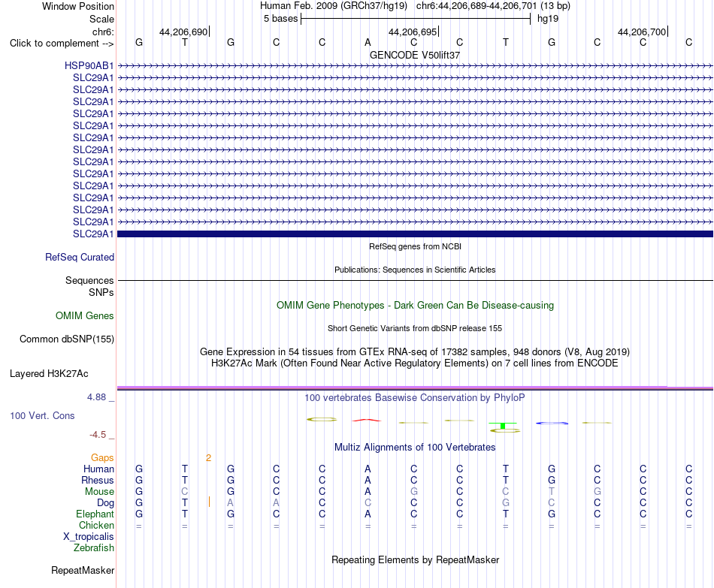Click the 100 Vert. Cons label
This screenshot has height=588, width=714.
42,415
